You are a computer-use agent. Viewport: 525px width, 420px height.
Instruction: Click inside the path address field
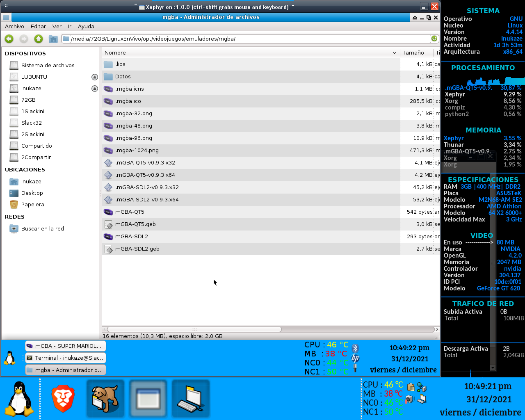coord(246,38)
